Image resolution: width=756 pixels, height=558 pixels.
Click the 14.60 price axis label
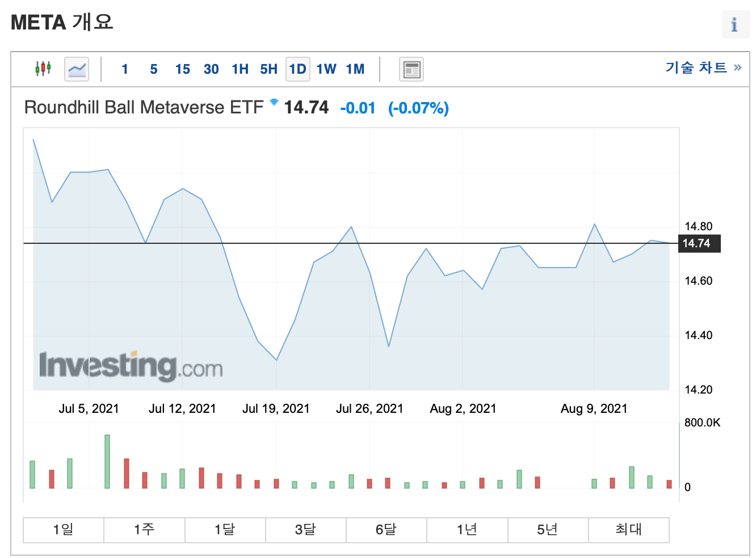click(x=699, y=281)
